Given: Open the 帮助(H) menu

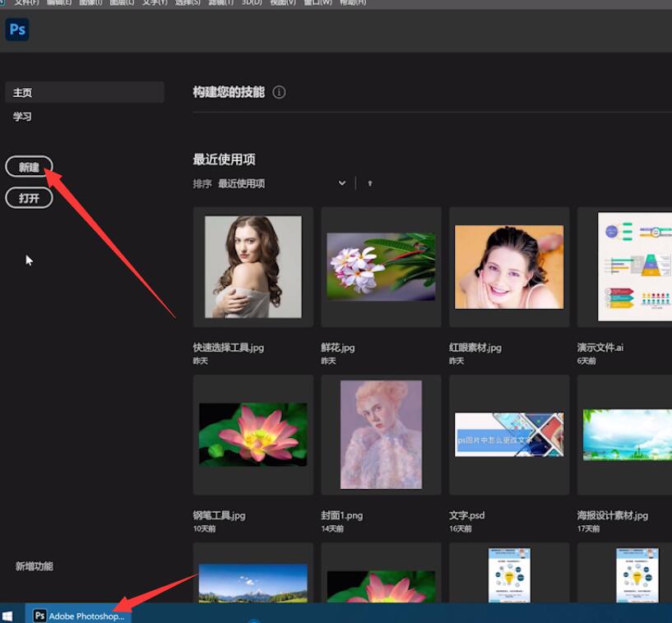Looking at the screenshot, I should 353,2.
